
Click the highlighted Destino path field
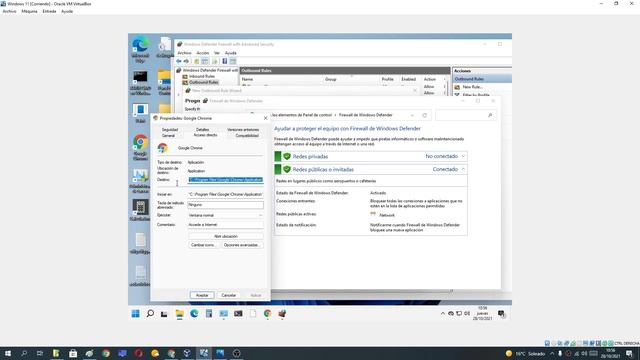225,180
